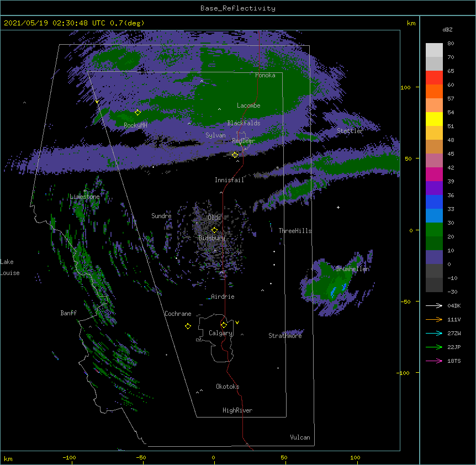Click the Lake Louise label
Viewport: 476px width, 465px height.
10,267
